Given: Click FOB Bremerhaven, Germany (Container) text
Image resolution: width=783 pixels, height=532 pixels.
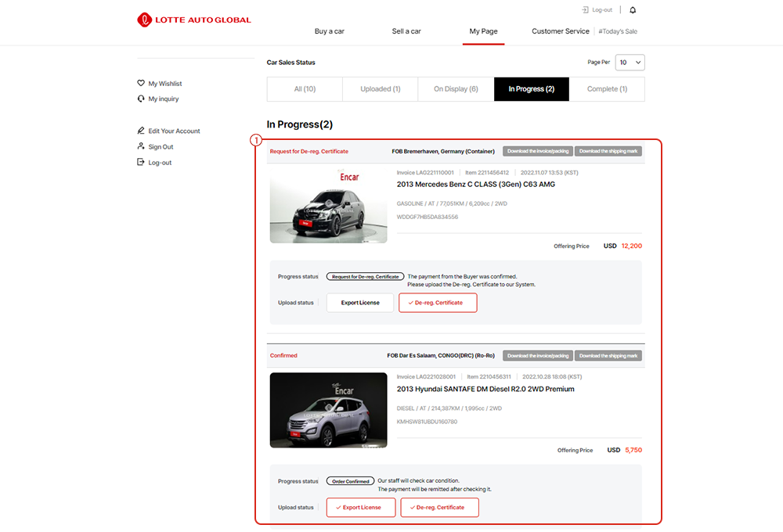Looking at the screenshot, I should pos(443,151).
